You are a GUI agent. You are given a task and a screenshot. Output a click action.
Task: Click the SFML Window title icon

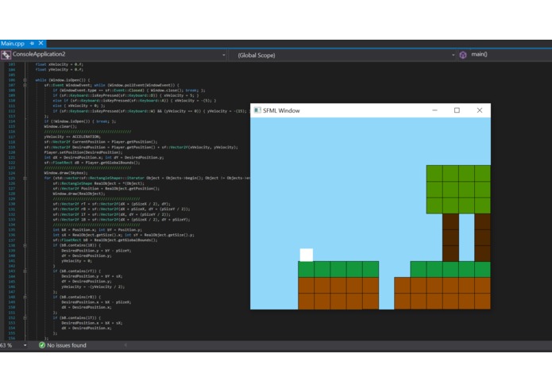point(257,110)
